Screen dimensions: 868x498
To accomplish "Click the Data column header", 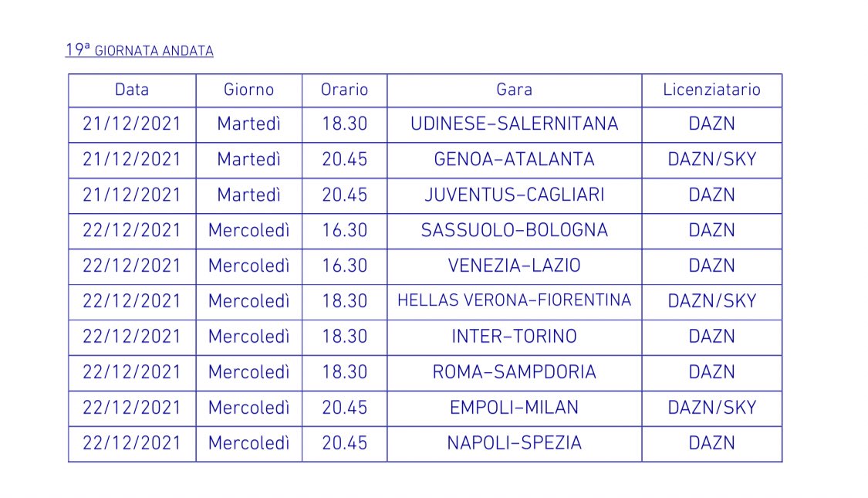I will coord(132,90).
